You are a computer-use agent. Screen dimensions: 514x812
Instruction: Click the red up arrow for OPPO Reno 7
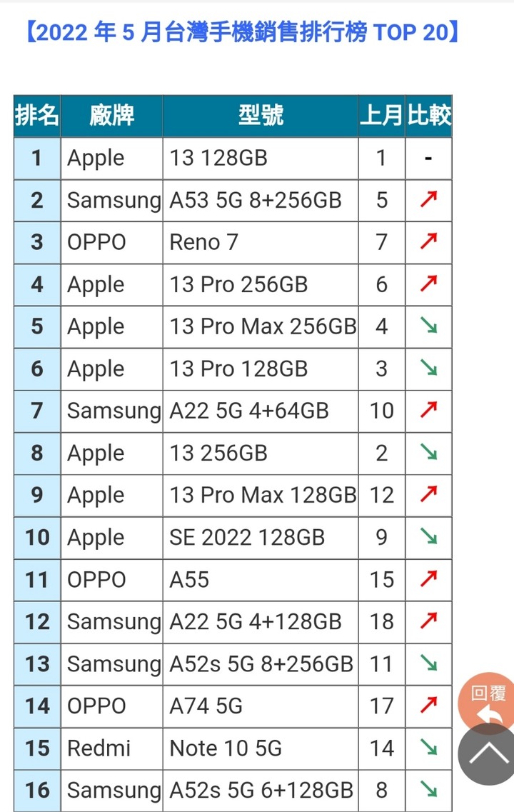pos(428,241)
